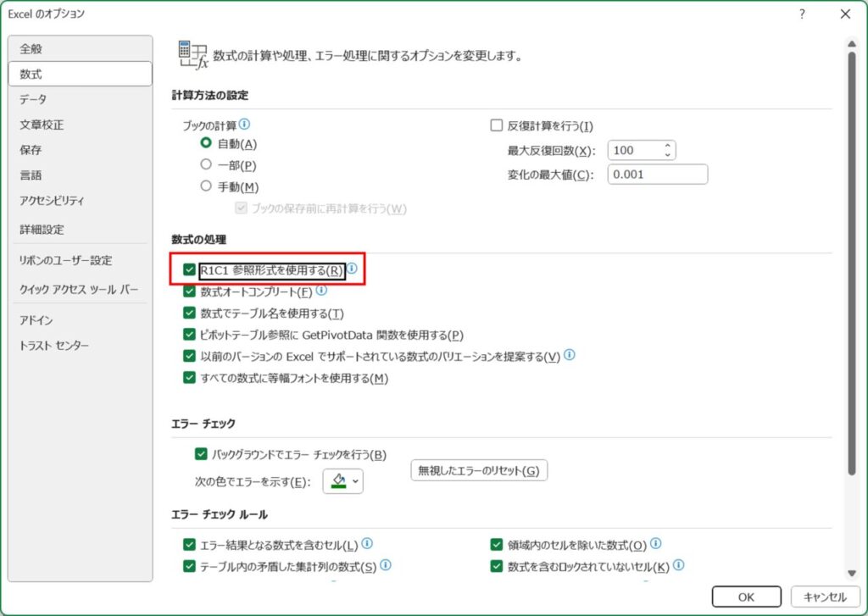
Task: Open リボンのユーザー設定 category
Action: coord(81,260)
